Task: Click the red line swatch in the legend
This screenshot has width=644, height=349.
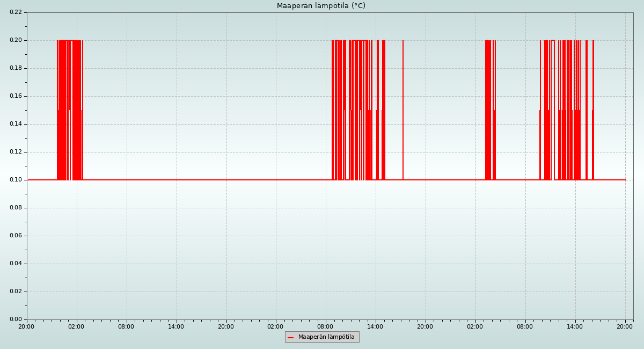Action: point(291,338)
